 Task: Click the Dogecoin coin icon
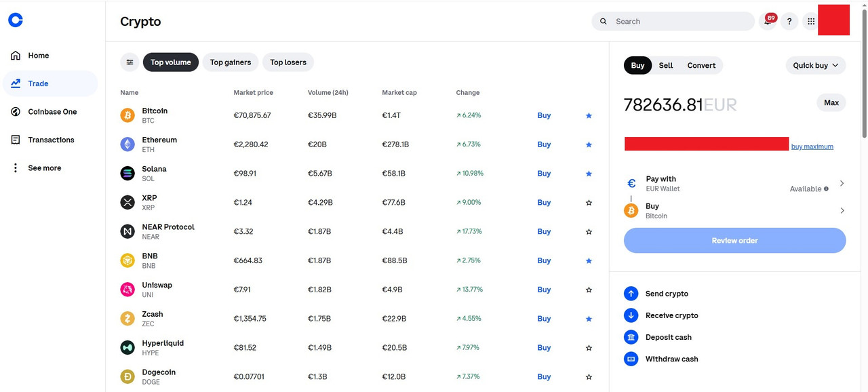point(127,376)
